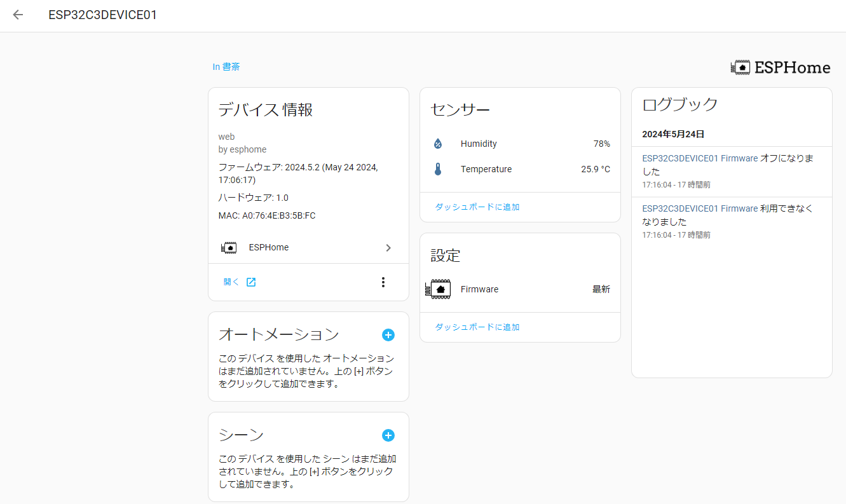846x504 pixels.
Task: Open the Humidity sensor entity
Action: pyautogui.click(x=520, y=144)
